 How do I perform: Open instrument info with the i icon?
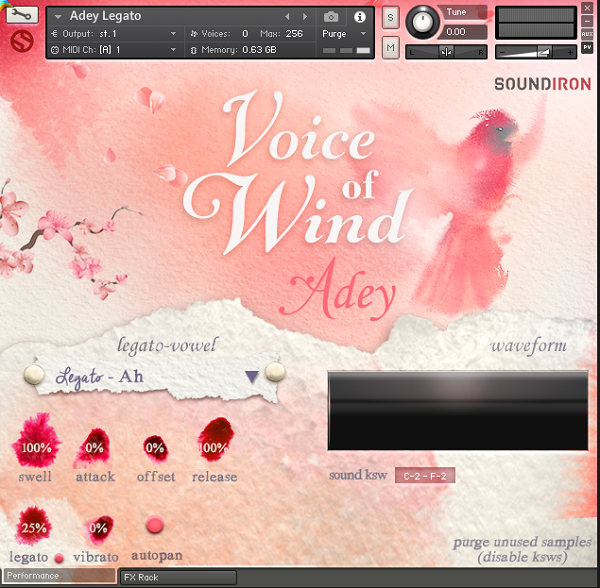[360, 17]
